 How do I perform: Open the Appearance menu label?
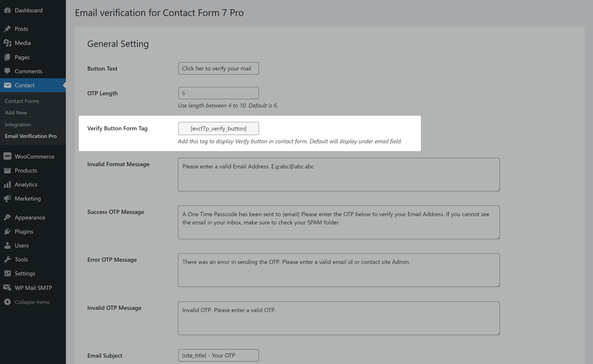coord(30,217)
